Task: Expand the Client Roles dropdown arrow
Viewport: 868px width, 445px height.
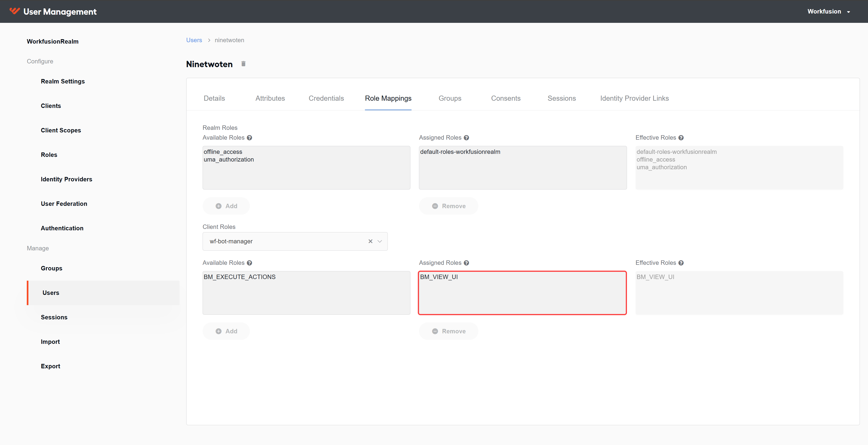Action: (380, 241)
